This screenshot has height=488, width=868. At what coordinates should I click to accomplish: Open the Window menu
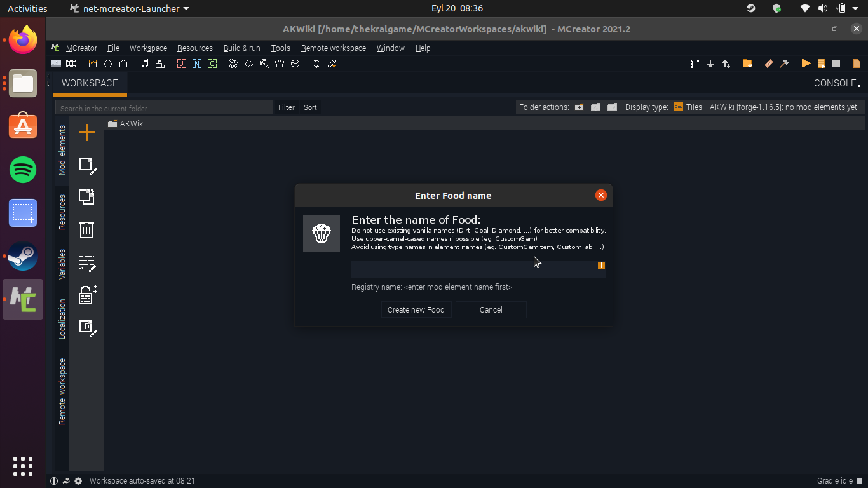[390, 48]
